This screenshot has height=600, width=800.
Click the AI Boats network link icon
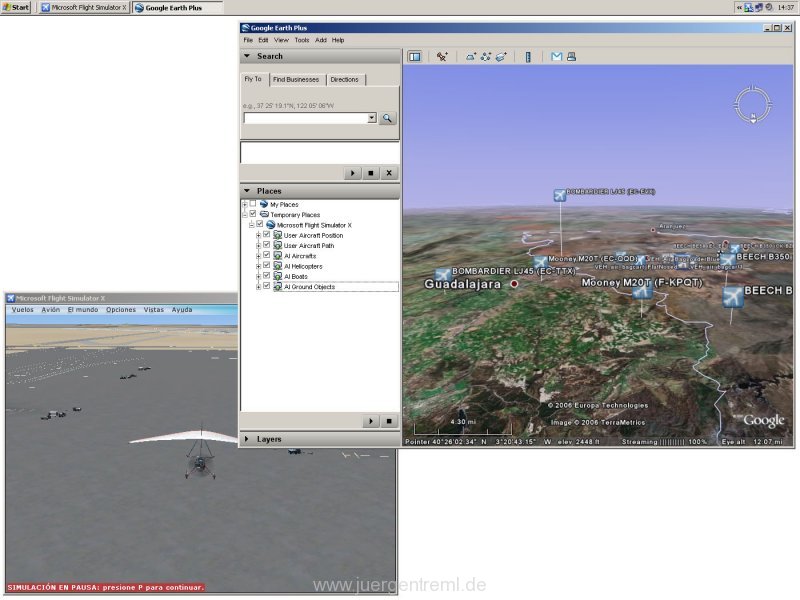point(278,276)
